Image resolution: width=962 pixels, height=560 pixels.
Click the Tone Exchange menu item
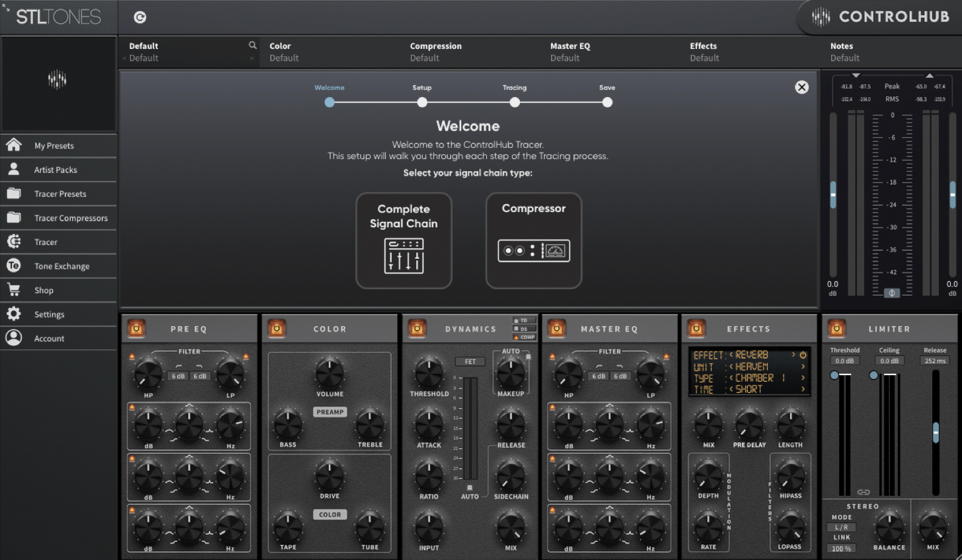pos(58,265)
